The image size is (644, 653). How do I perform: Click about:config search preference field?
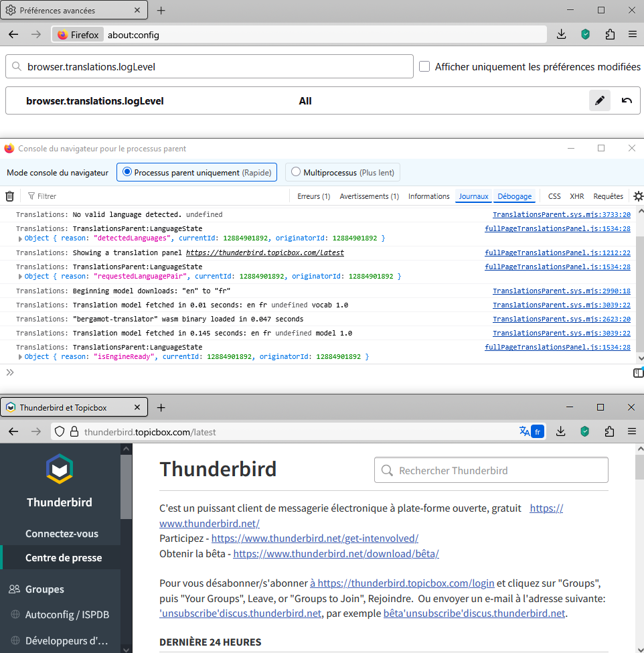point(210,66)
